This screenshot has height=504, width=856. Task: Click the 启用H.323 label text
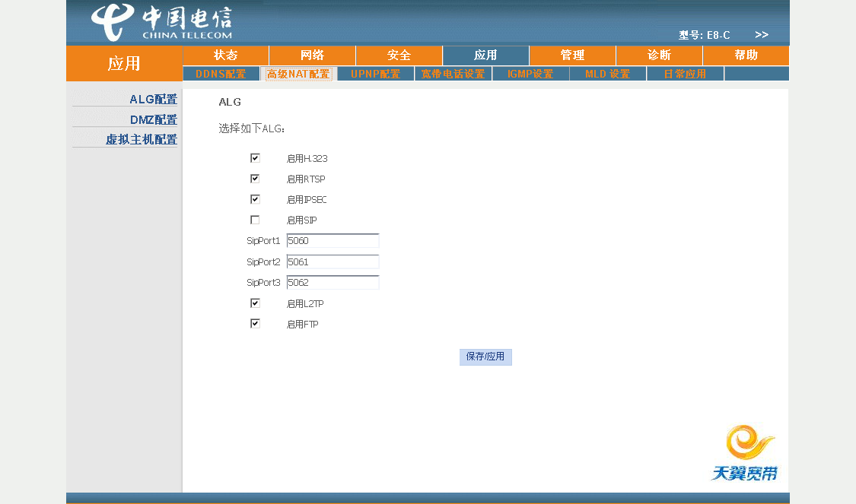(x=307, y=159)
